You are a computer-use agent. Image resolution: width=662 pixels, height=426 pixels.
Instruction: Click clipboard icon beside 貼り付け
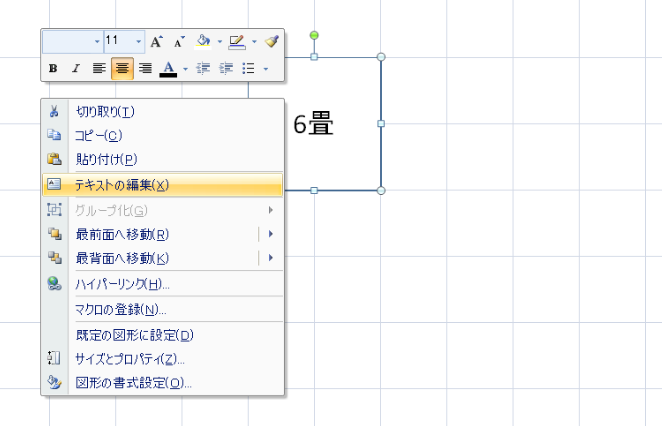[x=54, y=159]
